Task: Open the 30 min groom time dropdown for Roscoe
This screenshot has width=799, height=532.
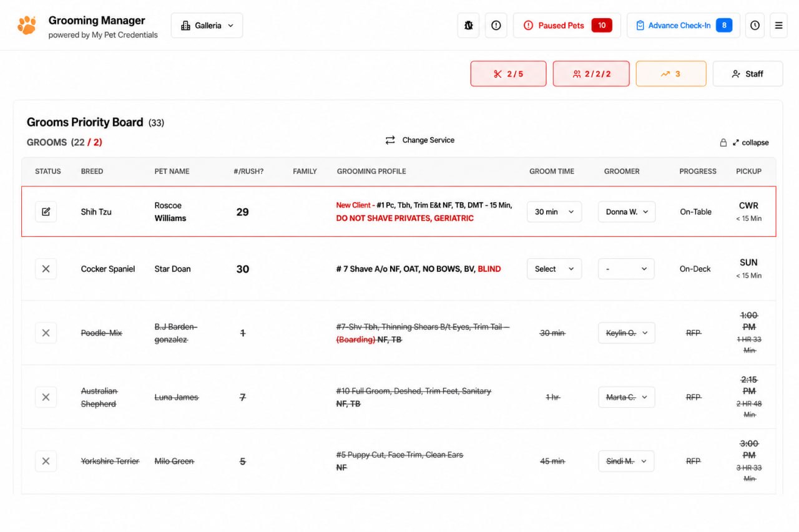Action: tap(554, 212)
